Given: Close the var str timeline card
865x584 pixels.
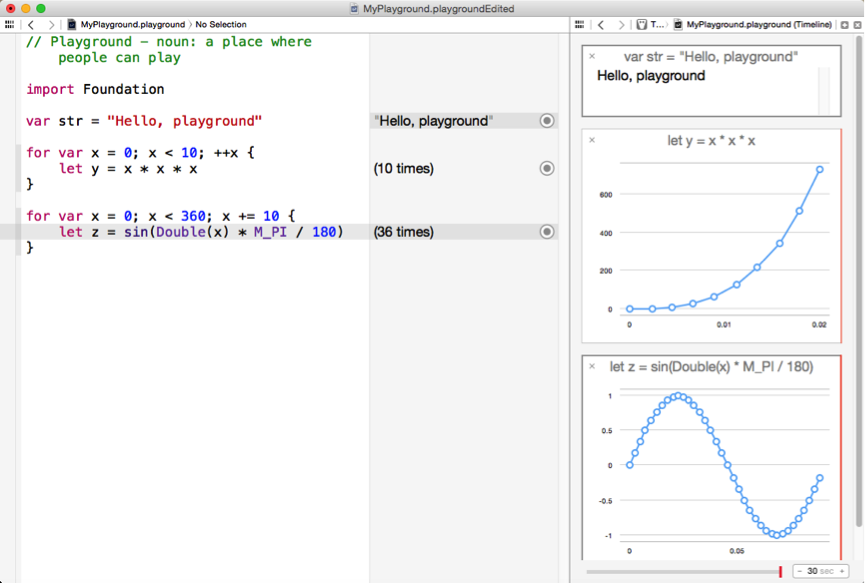Looking at the screenshot, I should click(x=592, y=56).
